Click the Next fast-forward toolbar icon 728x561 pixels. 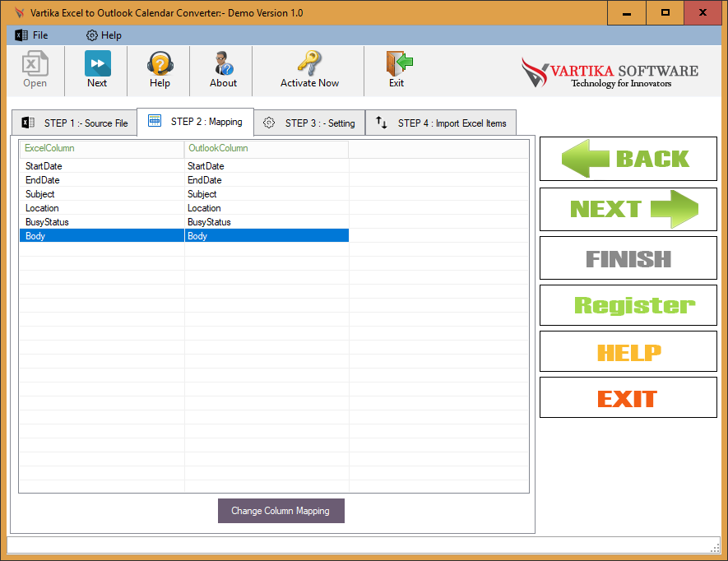point(98,63)
